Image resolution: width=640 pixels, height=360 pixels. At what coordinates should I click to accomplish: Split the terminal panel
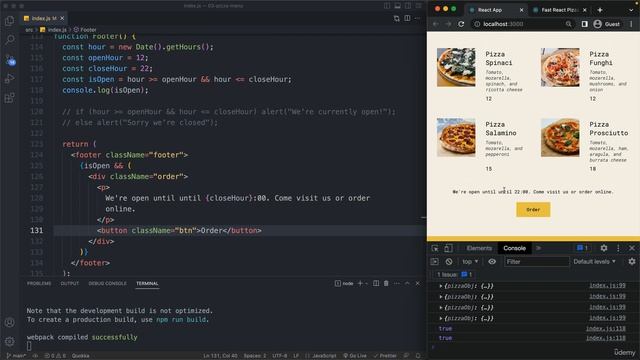[x=376, y=283]
